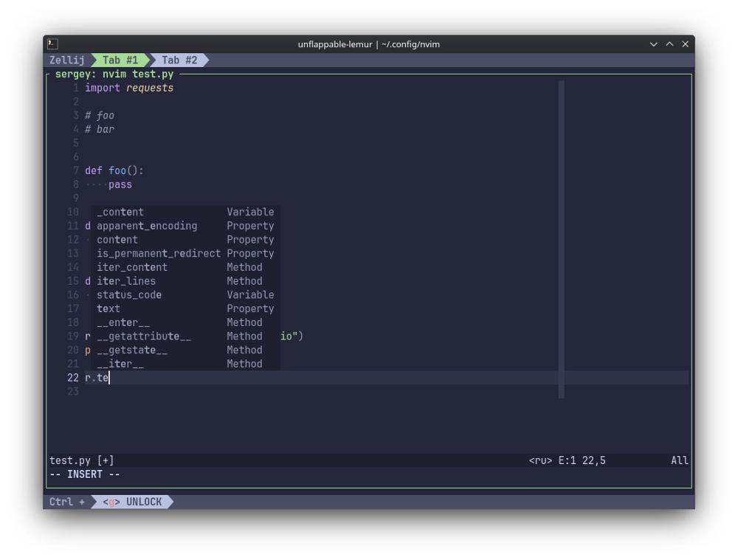This screenshot has height=560, width=738.
Task: Select _content completion item
Action: (x=185, y=212)
